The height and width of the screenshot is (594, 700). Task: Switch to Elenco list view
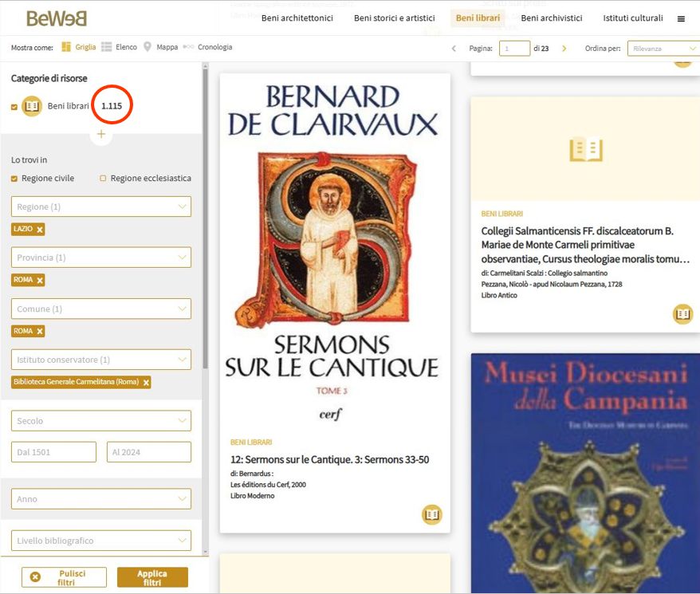120,47
